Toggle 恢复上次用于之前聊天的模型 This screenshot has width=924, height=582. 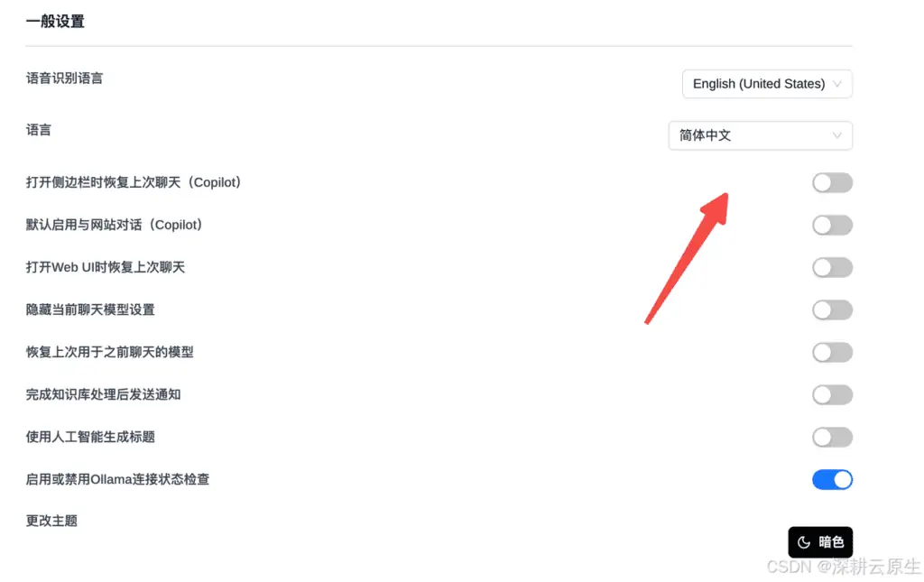(831, 352)
